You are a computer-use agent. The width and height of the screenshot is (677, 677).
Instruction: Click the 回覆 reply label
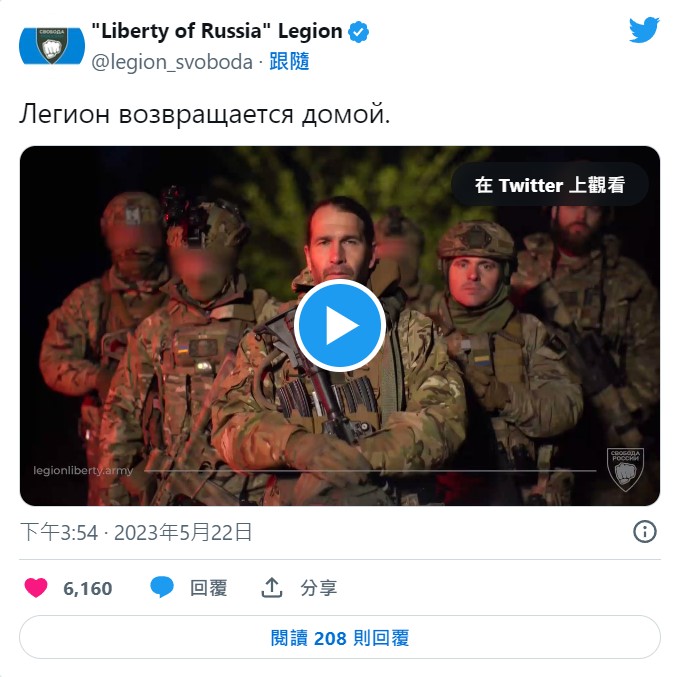pyautogui.click(x=209, y=588)
